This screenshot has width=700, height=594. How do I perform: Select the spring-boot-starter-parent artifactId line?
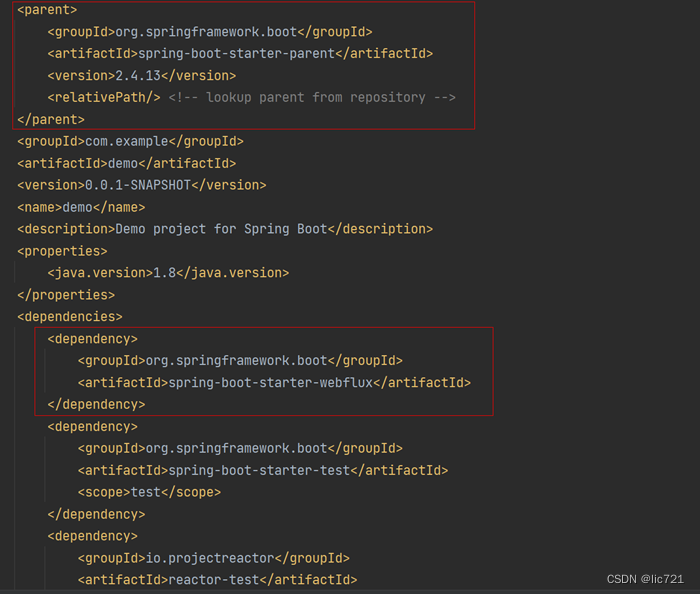point(240,54)
